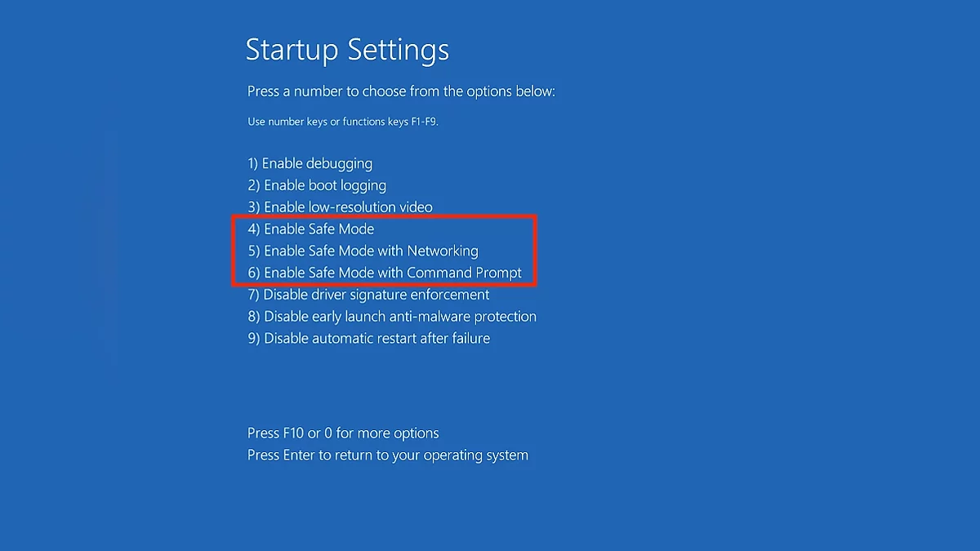Click the word 'Enter' in the return line
This screenshot has width=980, height=551.
coord(299,455)
